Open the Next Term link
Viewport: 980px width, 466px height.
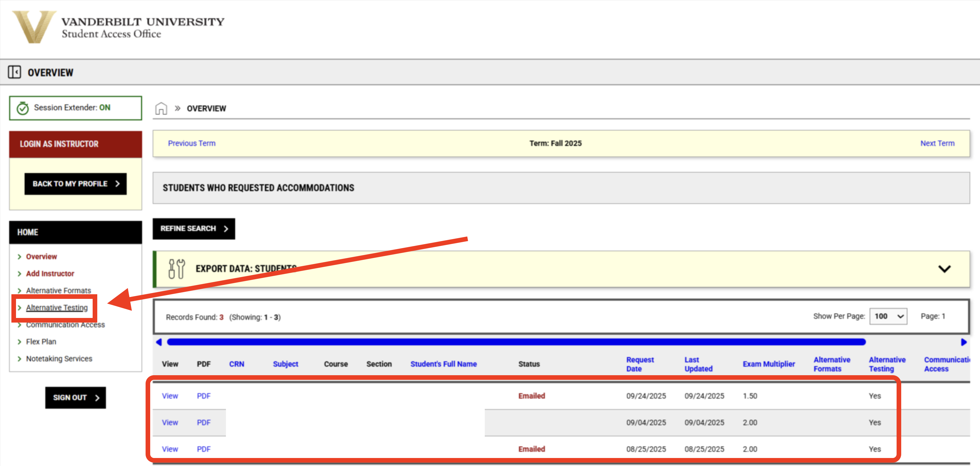click(x=938, y=143)
